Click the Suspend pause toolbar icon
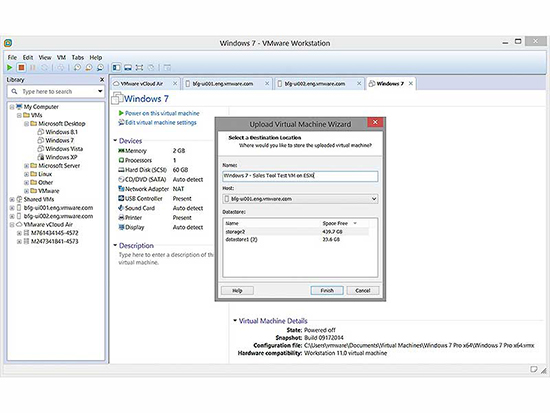 (x=33, y=67)
